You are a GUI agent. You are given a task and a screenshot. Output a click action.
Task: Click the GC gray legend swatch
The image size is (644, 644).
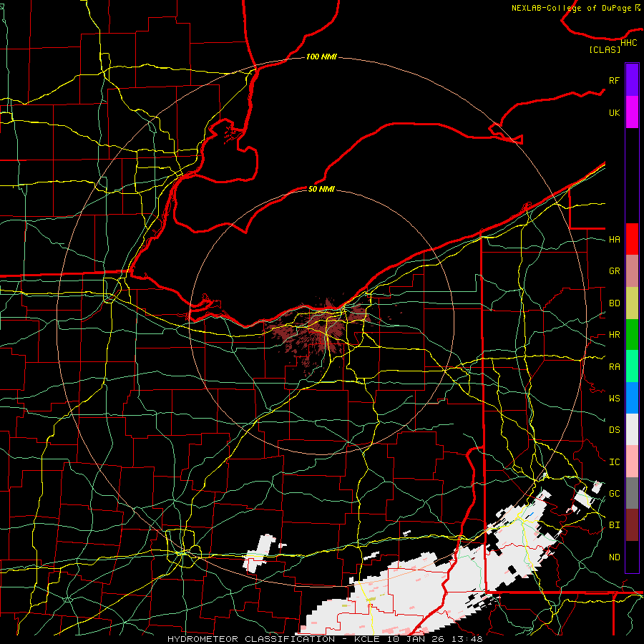pos(632,493)
